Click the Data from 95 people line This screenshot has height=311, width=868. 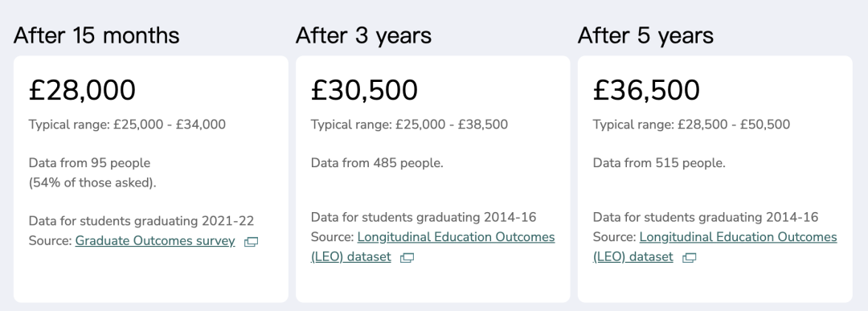[x=90, y=163]
